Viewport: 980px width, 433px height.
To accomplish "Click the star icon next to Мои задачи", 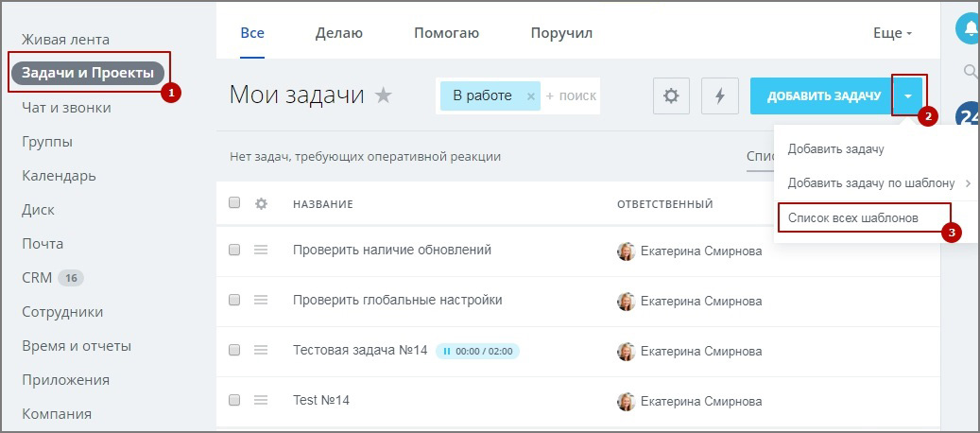I will (x=383, y=95).
